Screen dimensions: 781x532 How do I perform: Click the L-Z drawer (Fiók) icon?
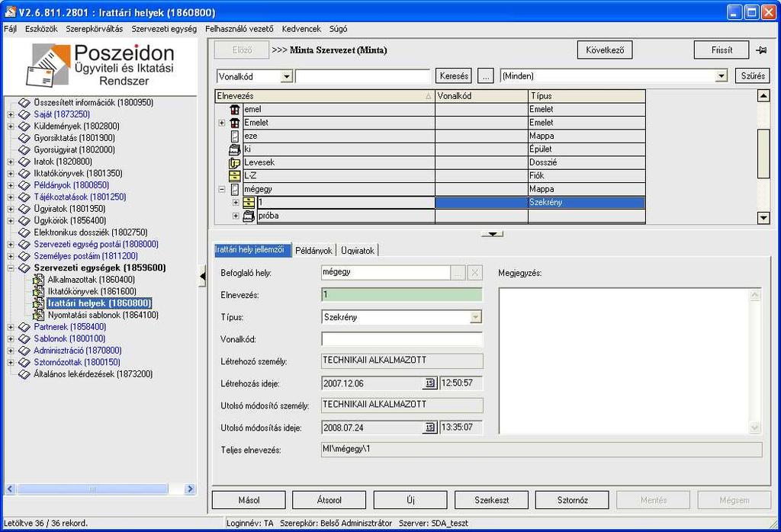[x=234, y=175]
